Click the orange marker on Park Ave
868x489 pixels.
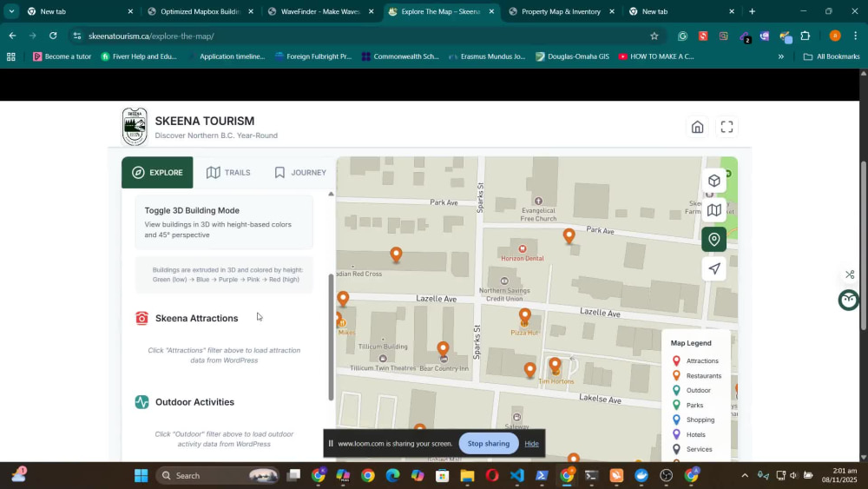click(x=569, y=236)
